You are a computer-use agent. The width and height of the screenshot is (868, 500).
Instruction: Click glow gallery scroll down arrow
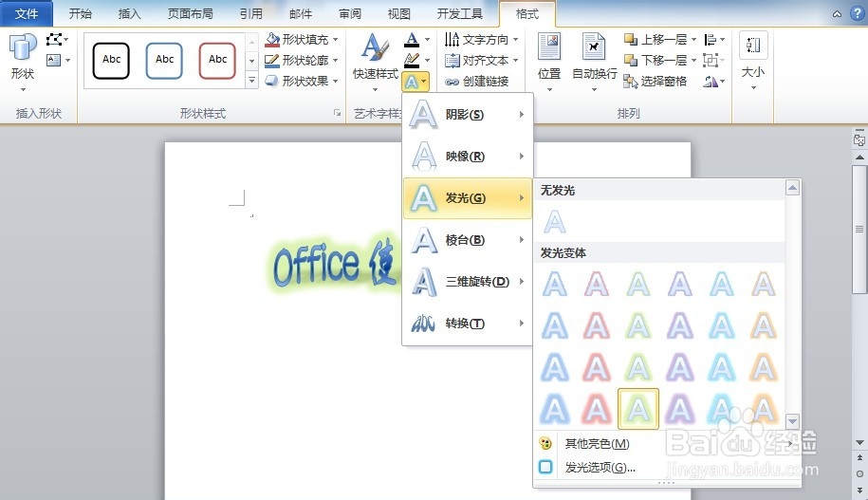(792, 421)
